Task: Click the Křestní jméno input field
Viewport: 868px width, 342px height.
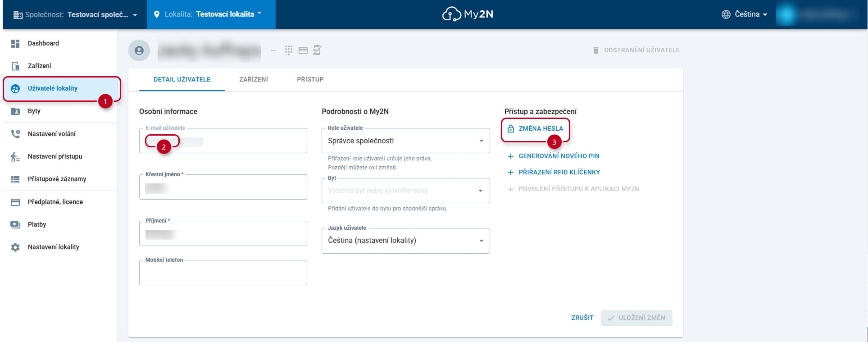Action: (223, 187)
